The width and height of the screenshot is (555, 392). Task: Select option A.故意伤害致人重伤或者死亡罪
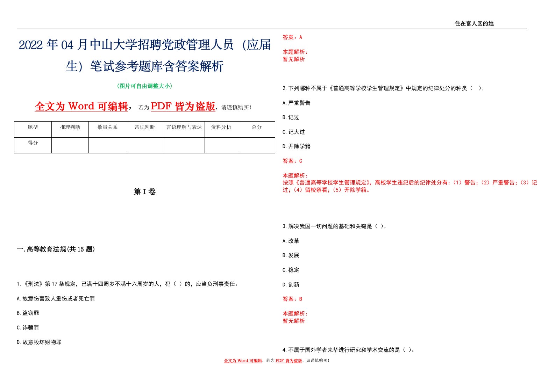[56, 299]
